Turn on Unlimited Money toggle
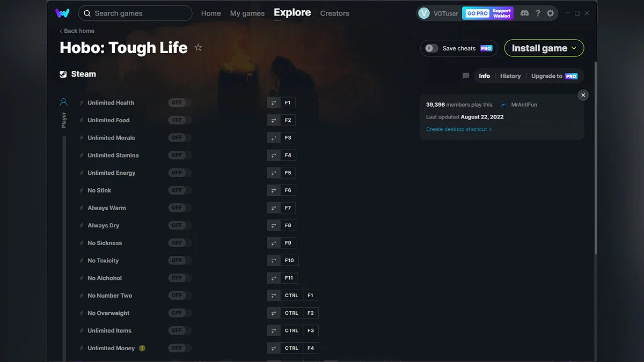Viewport: 644px width, 362px height. (x=179, y=348)
